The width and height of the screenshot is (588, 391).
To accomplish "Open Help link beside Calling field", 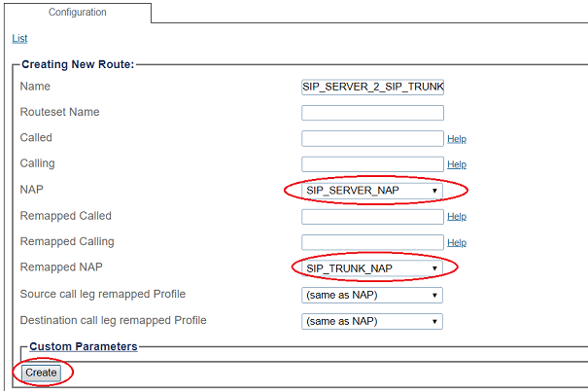I will [x=457, y=164].
